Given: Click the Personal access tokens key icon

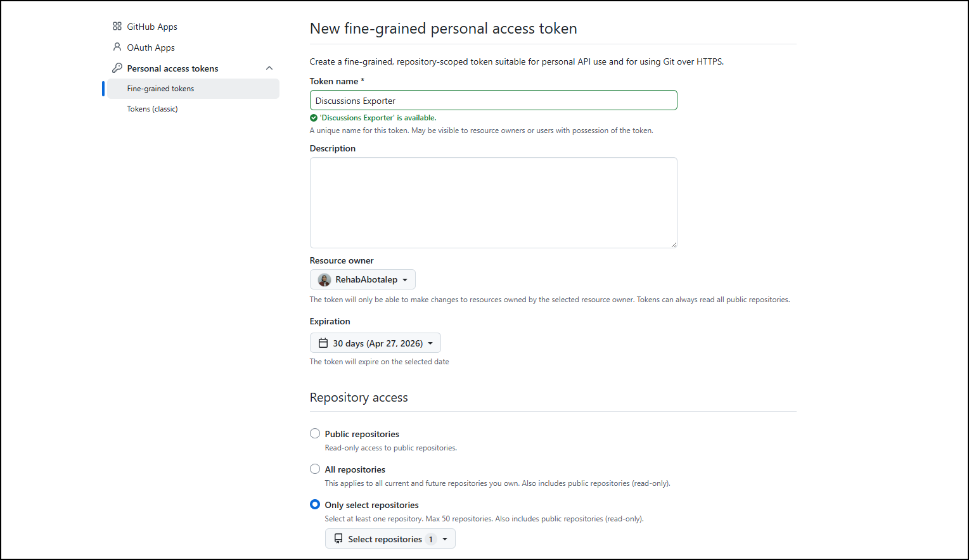Looking at the screenshot, I should click(x=117, y=68).
